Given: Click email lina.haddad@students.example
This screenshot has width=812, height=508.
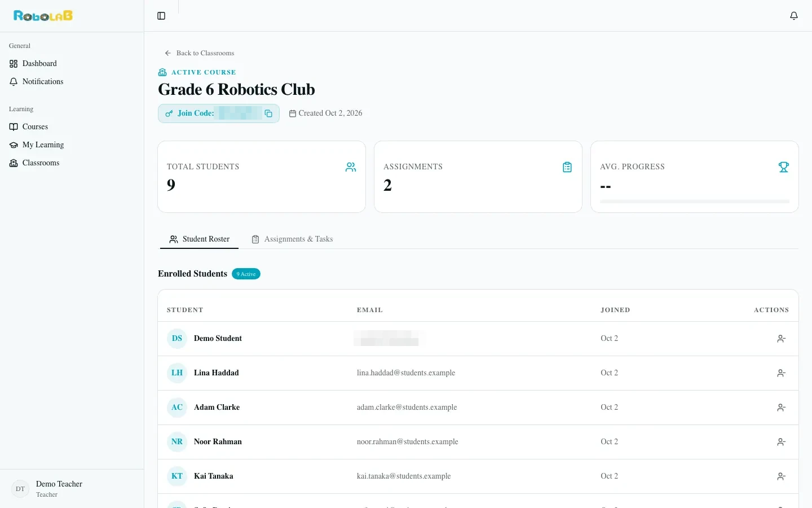Looking at the screenshot, I should (406, 373).
